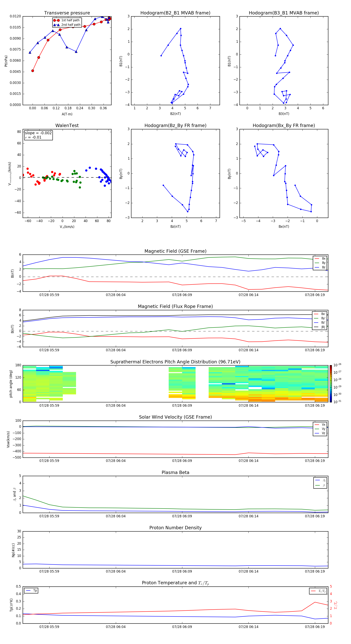Click the '1st half path' legend entry
Image resolution: width=351 pixels, height=644 pixels.
coord(66,20)
